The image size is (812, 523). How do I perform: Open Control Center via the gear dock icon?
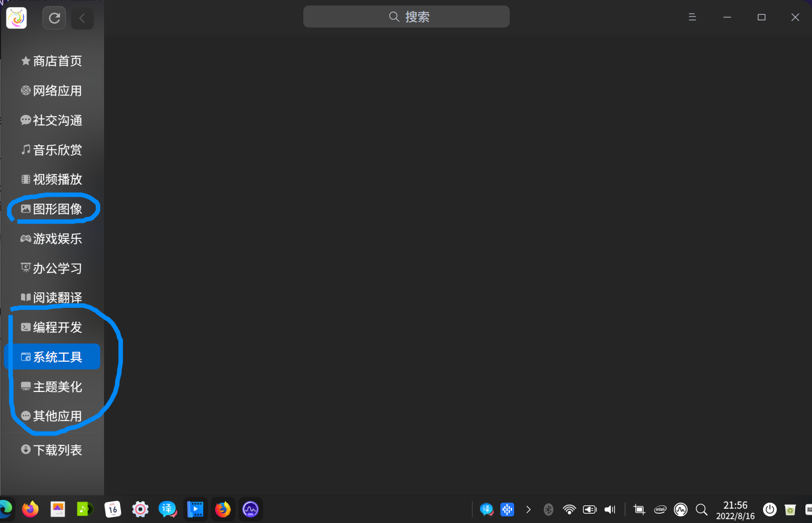pyautogui.click(x=140, y=509)
